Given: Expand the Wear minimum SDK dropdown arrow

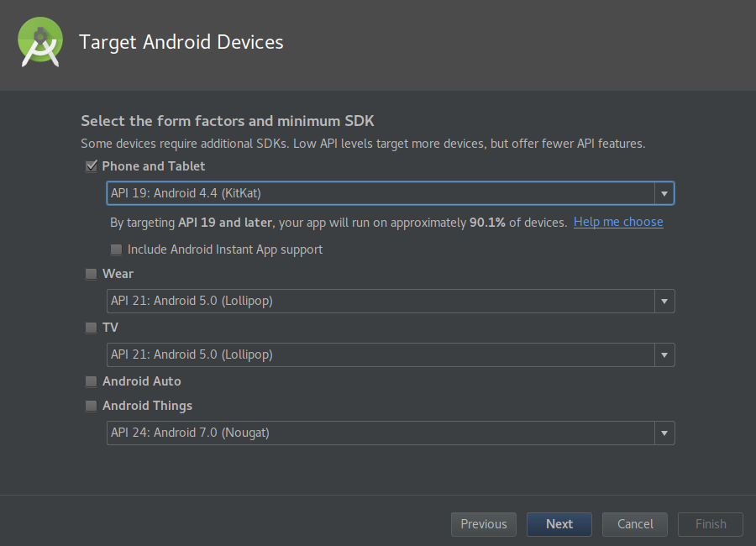Looking at the screenshot, I should tap(664, 301).
